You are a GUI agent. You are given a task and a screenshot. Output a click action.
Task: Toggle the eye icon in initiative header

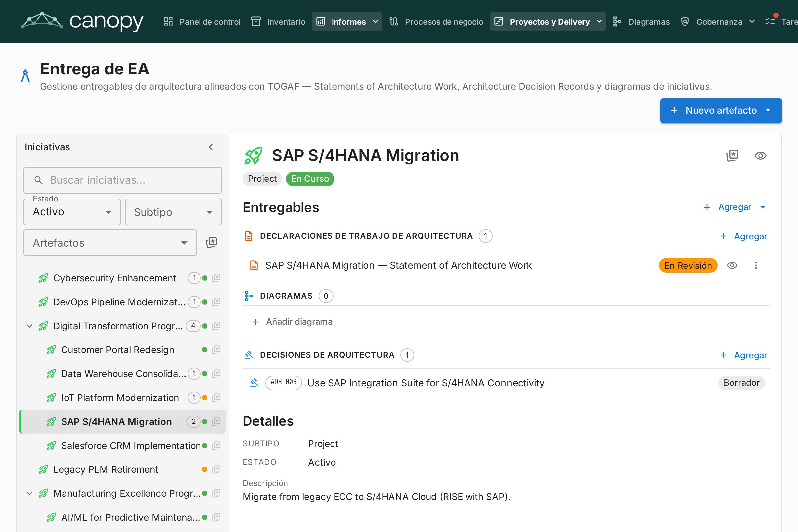(x=760, y=155)
